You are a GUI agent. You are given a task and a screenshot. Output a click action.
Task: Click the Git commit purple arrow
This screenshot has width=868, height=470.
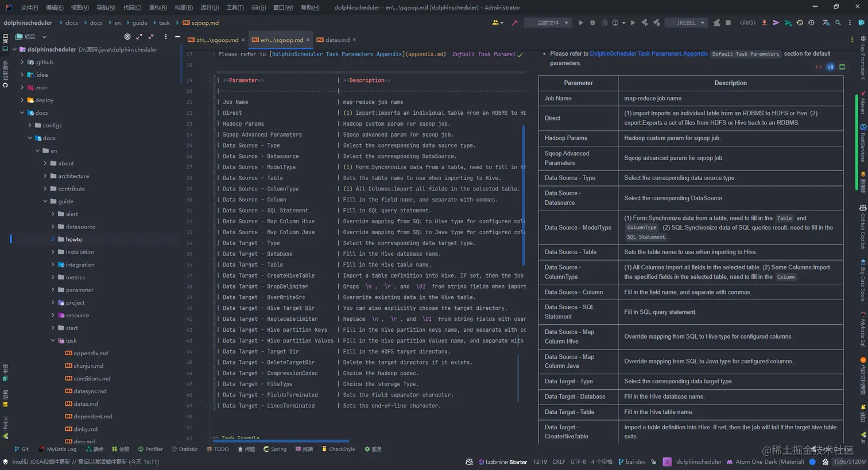776,23
